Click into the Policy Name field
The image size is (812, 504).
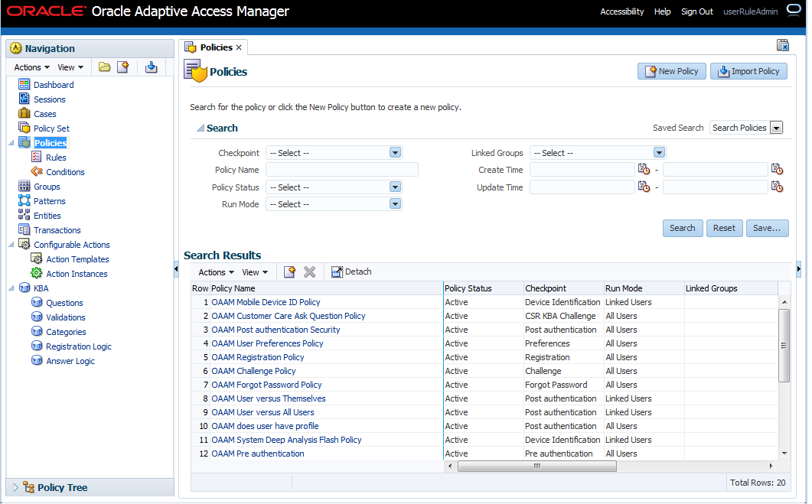[x=342, y=170]
